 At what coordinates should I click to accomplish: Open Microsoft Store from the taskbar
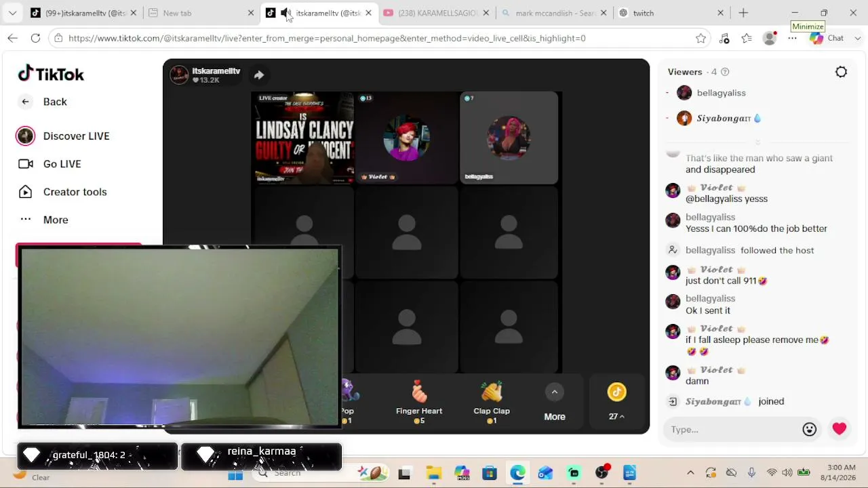(489, 473)
